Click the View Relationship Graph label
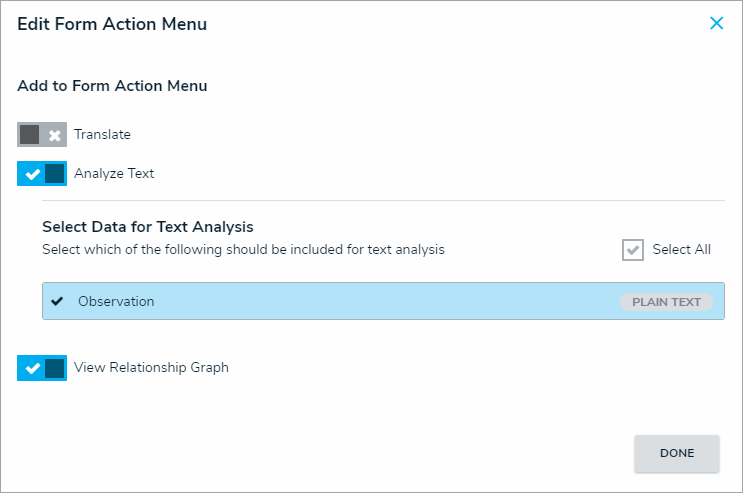This screenshot has height=493, width=743. (x=151, y=368)
